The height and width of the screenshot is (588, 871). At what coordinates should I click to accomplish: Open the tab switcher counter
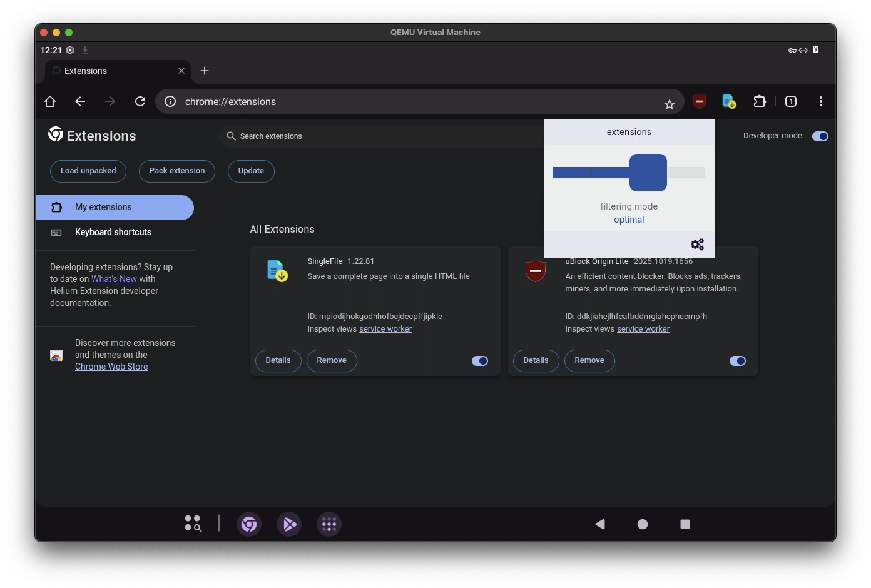pyautogui.click(x=791, y=101)
